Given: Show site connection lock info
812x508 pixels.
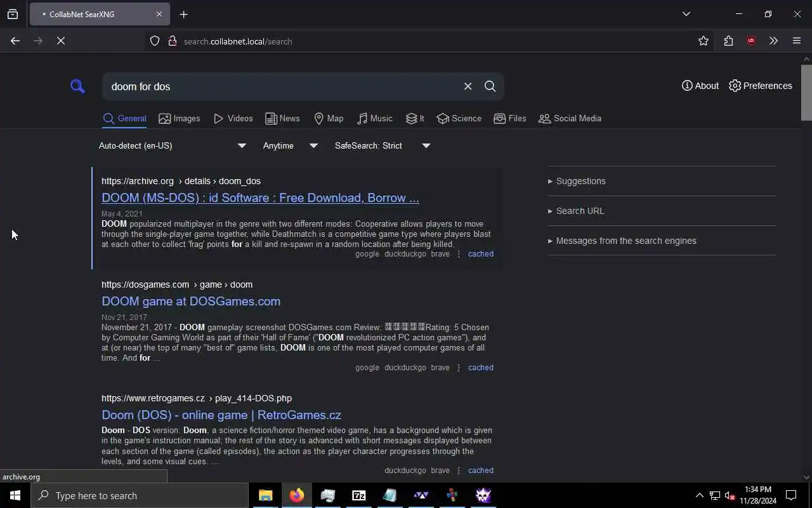Looking at the screenshot, I should coord(172,41).
